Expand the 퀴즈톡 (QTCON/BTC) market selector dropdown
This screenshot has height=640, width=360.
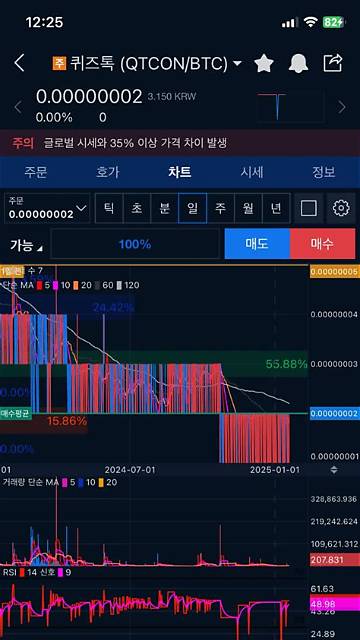[237, 63]
